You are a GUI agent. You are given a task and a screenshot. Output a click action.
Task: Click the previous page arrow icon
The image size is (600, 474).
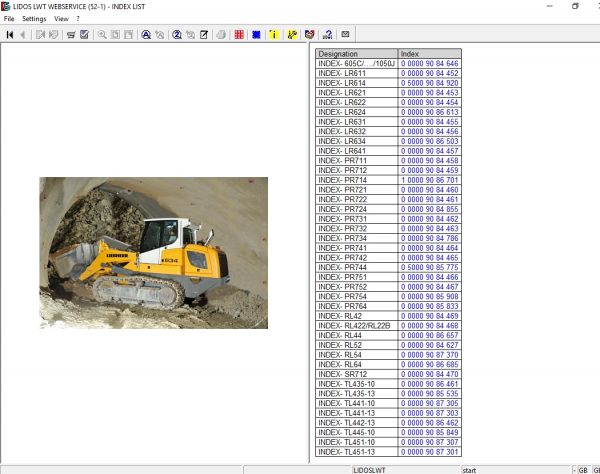point(23,34)
